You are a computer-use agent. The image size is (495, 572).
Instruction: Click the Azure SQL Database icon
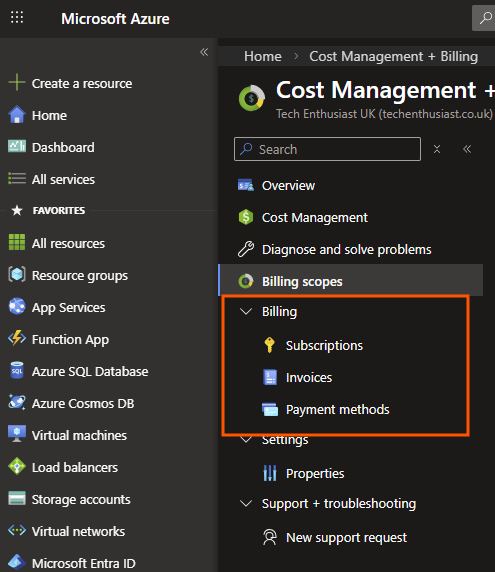17,370
